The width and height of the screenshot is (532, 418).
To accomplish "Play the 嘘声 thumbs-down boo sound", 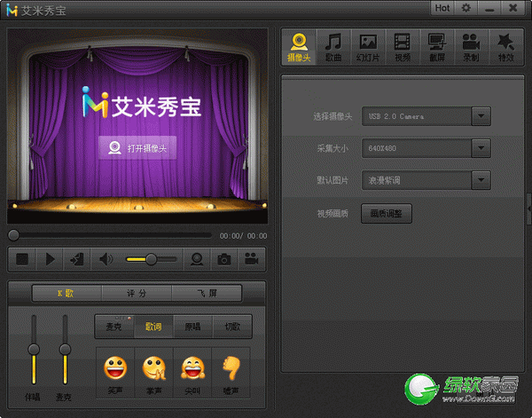I will coord(231,373).
